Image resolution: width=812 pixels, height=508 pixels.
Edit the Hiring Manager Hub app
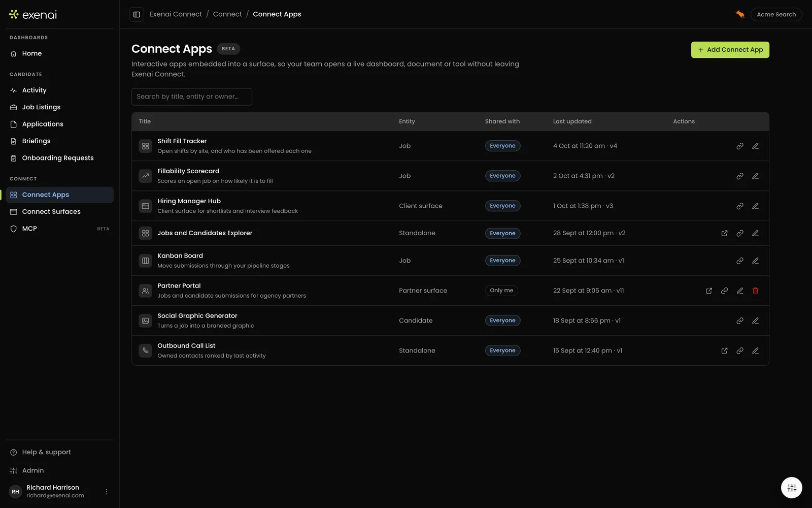point(755,206)
